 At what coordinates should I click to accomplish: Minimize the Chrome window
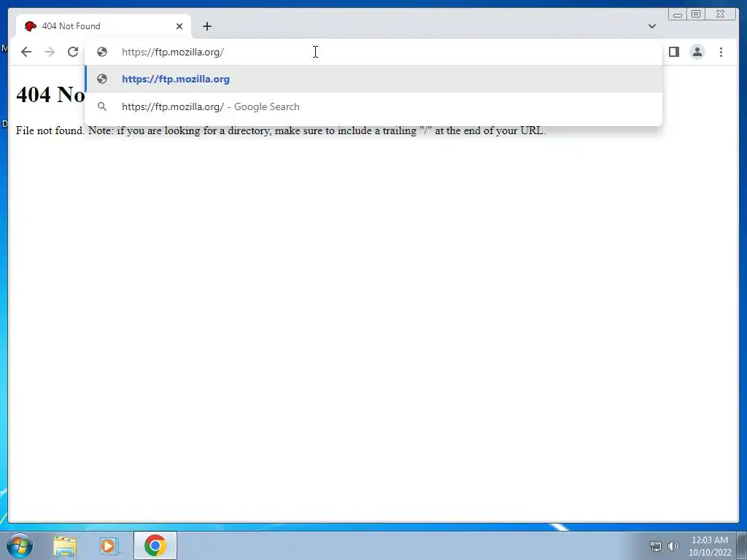pos(678,15)
